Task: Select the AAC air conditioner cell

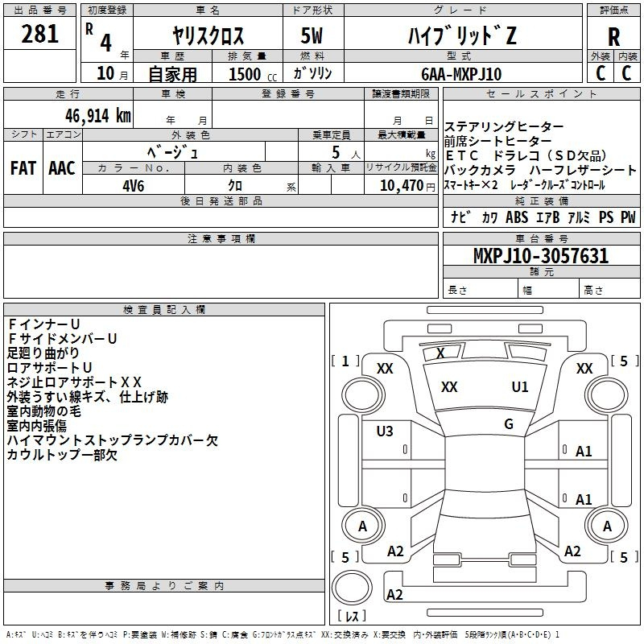Action: tap(62, 167)
